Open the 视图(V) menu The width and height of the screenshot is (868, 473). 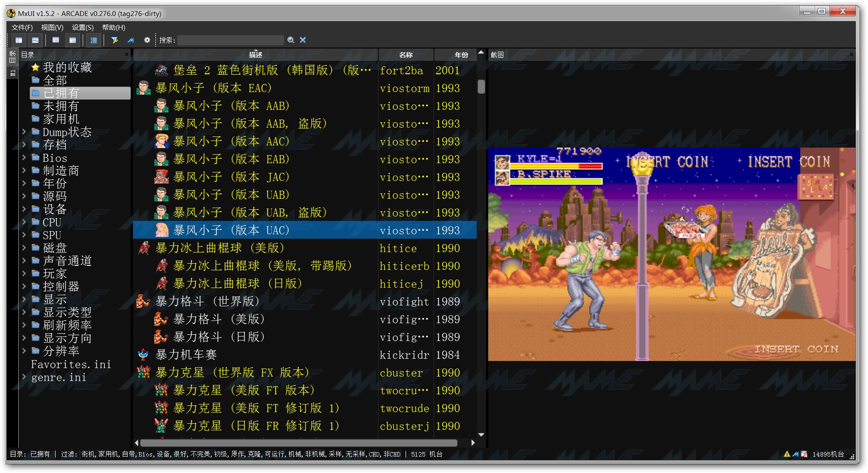click(x=52, y=27)
